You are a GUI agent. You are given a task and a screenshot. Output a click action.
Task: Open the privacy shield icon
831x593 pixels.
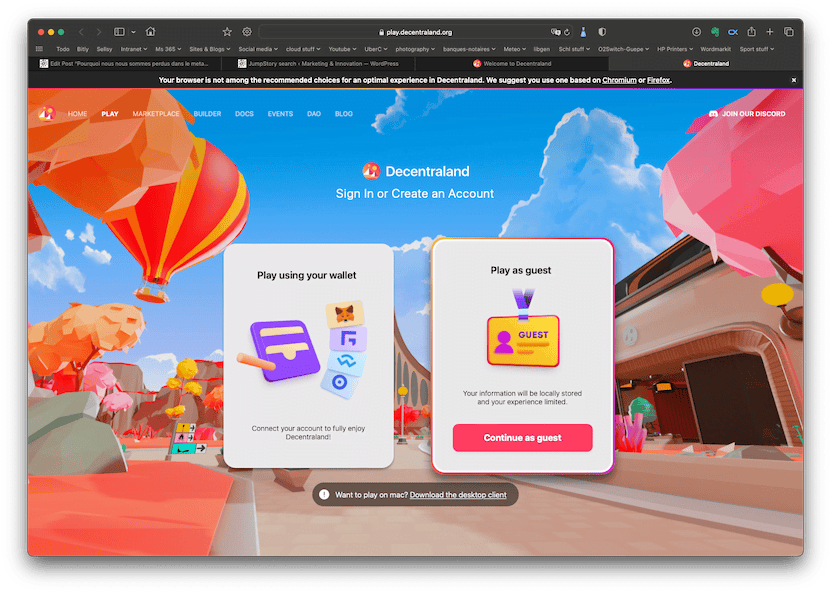pos(602,32)
